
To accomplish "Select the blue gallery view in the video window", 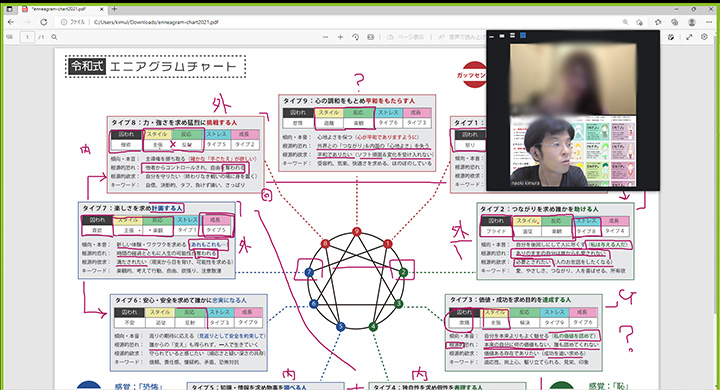I will tap(523, 36).
